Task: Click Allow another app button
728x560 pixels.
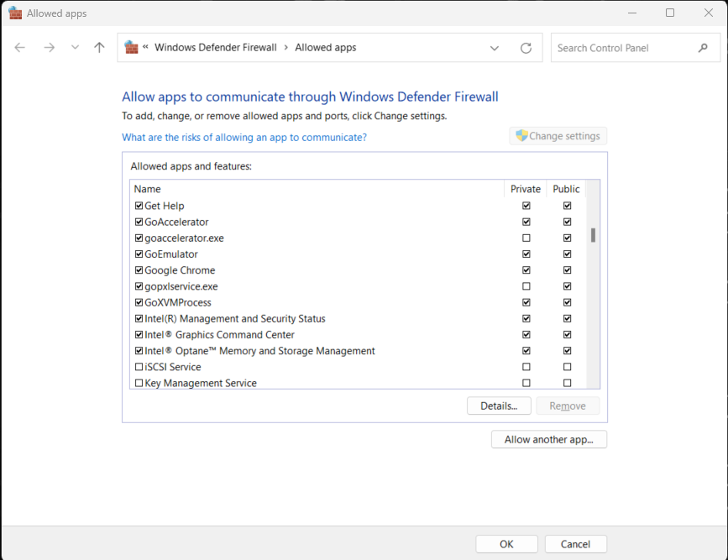Action: point(549,439)
